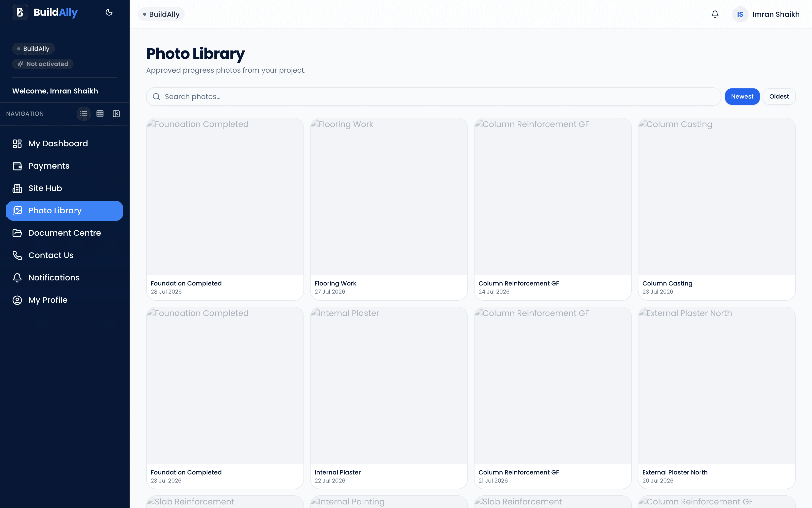Viewport: 812px width, 508px height.
Task: Open the Contact Us page
Action: point(65,255)
